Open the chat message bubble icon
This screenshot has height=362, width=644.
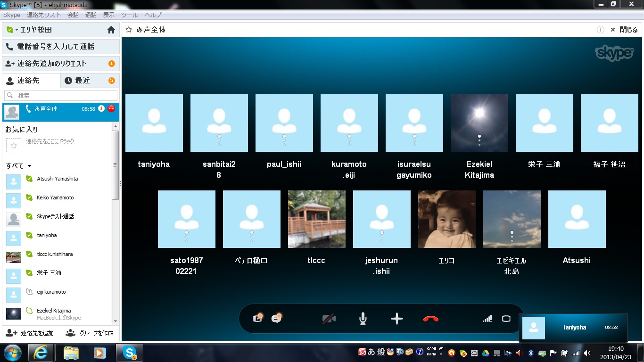pyautogui.click(x=276, y=319)
